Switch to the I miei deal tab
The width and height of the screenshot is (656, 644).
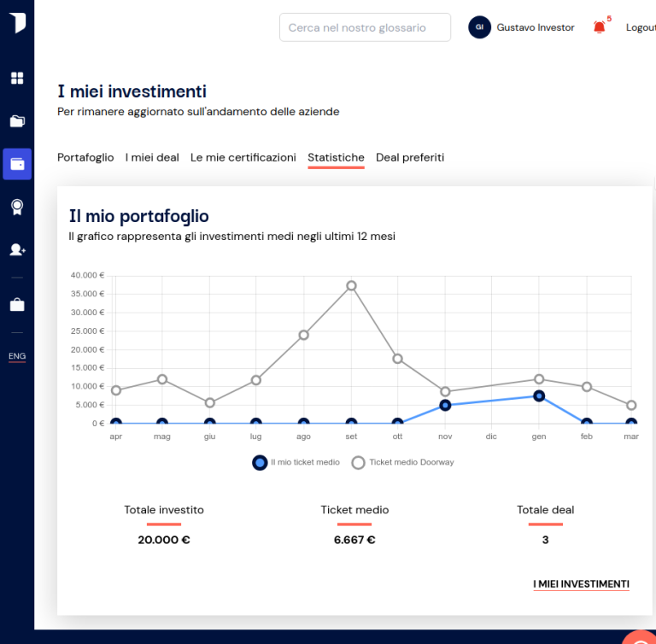[x=152, y=158]
